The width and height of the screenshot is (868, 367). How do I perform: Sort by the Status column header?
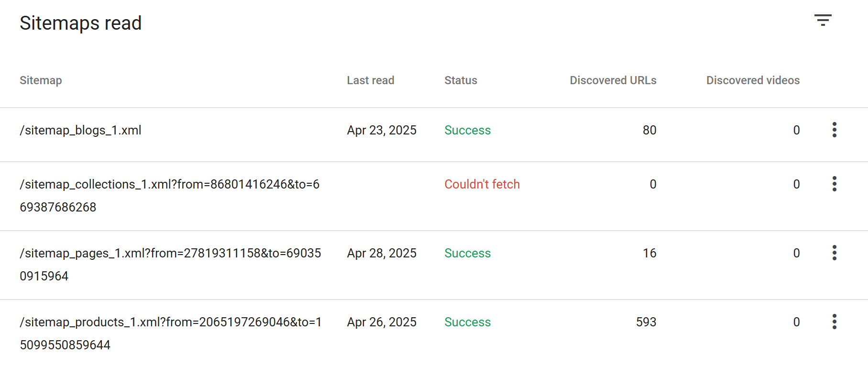[461, 80]
